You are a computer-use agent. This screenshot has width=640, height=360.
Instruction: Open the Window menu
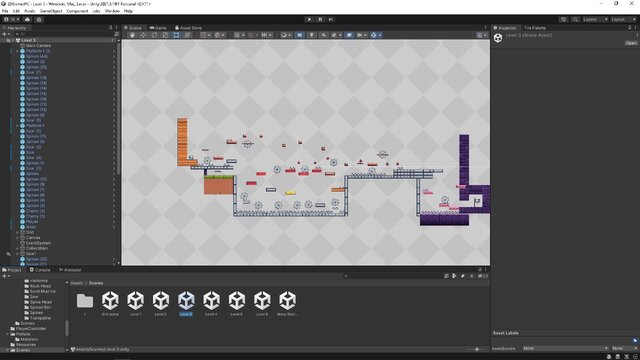coord(113,11)
